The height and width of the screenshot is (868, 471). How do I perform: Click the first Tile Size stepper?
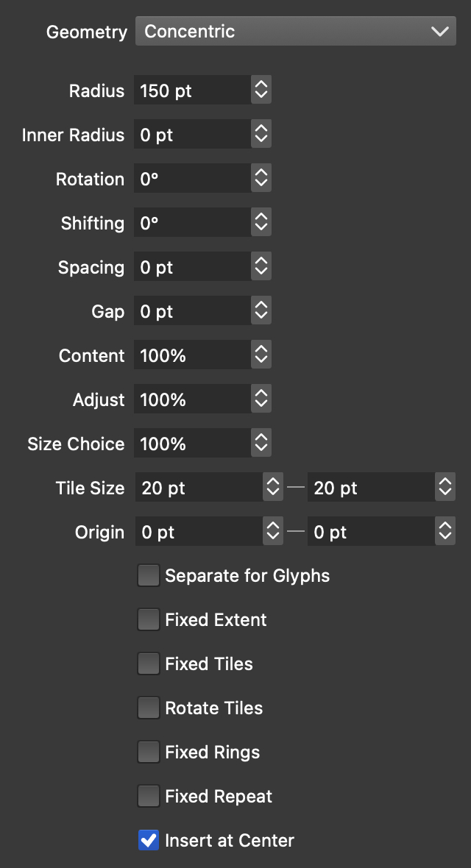click(272, 488)
